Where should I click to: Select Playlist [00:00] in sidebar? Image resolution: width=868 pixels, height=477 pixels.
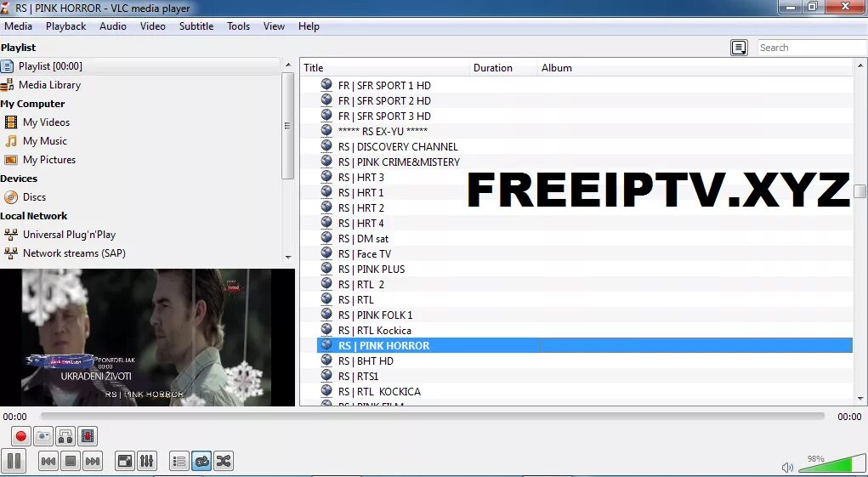[140, 65]
